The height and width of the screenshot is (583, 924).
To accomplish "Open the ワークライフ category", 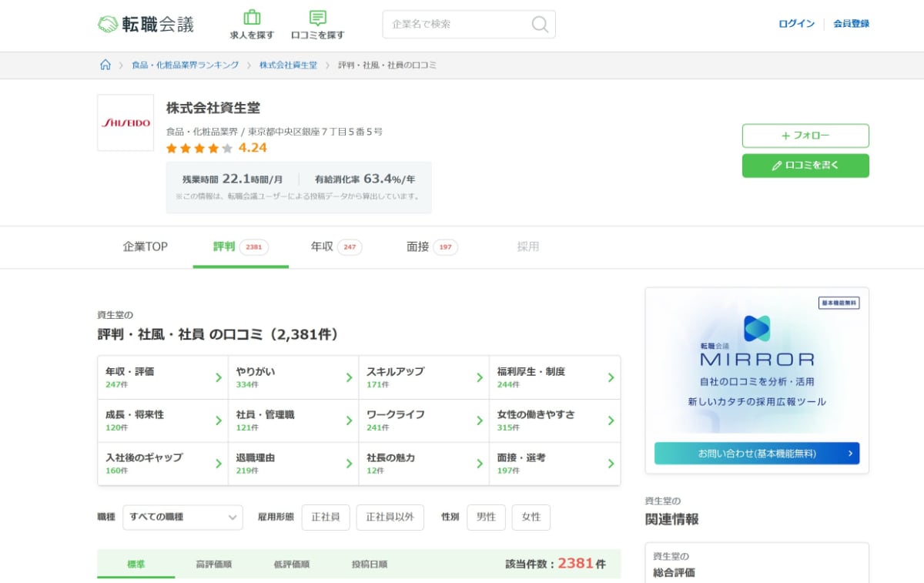I will coord(423,420).
